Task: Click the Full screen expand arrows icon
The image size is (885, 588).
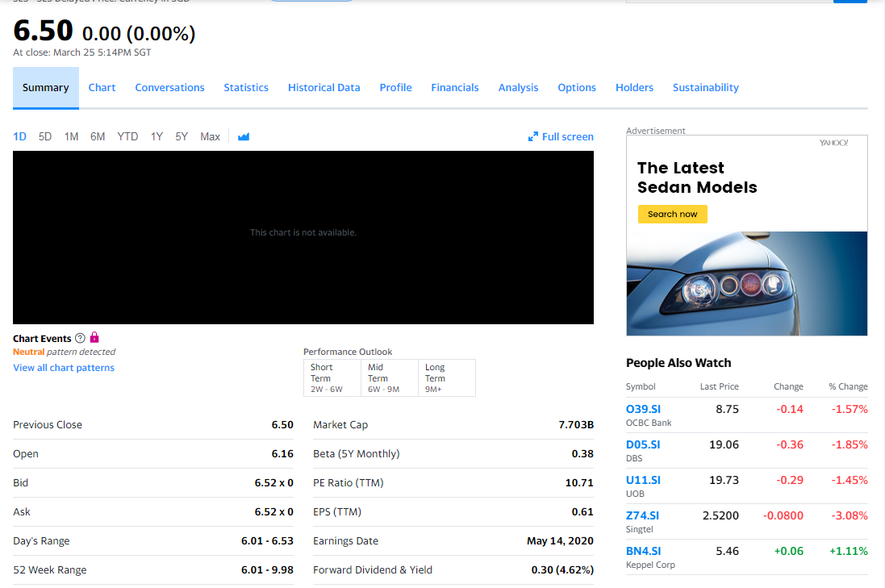Action: click(x=532, y=136)
